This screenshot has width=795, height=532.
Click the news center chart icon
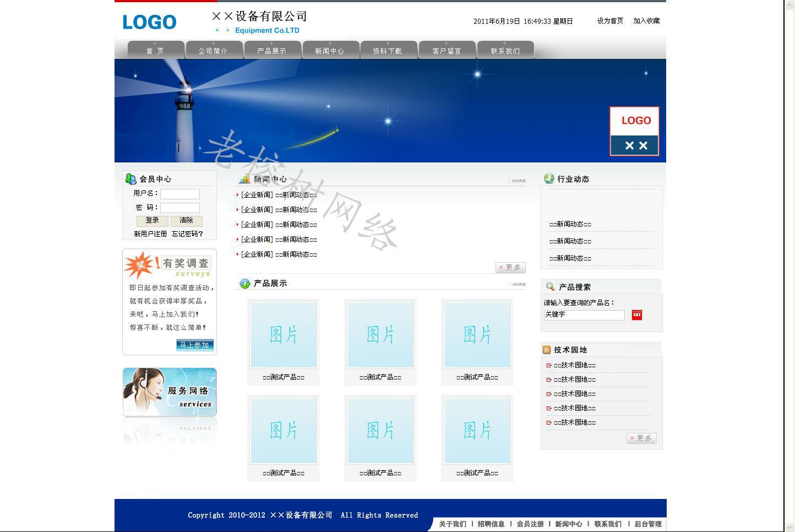244,178
